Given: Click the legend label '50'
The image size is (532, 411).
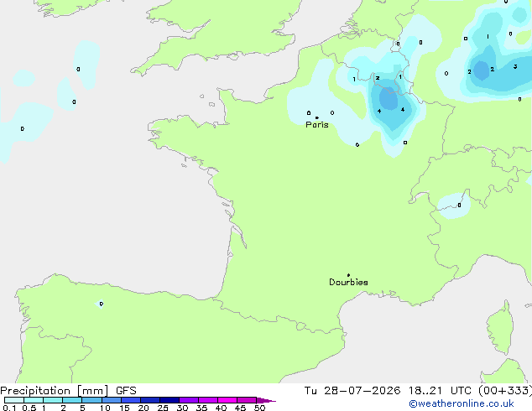Looking at the screenshot, I should [x=259, y=408].
